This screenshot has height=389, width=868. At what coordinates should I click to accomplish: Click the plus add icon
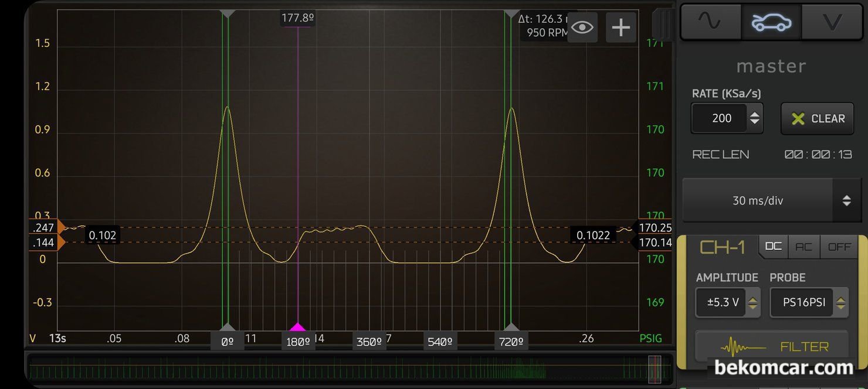(621, 28)
